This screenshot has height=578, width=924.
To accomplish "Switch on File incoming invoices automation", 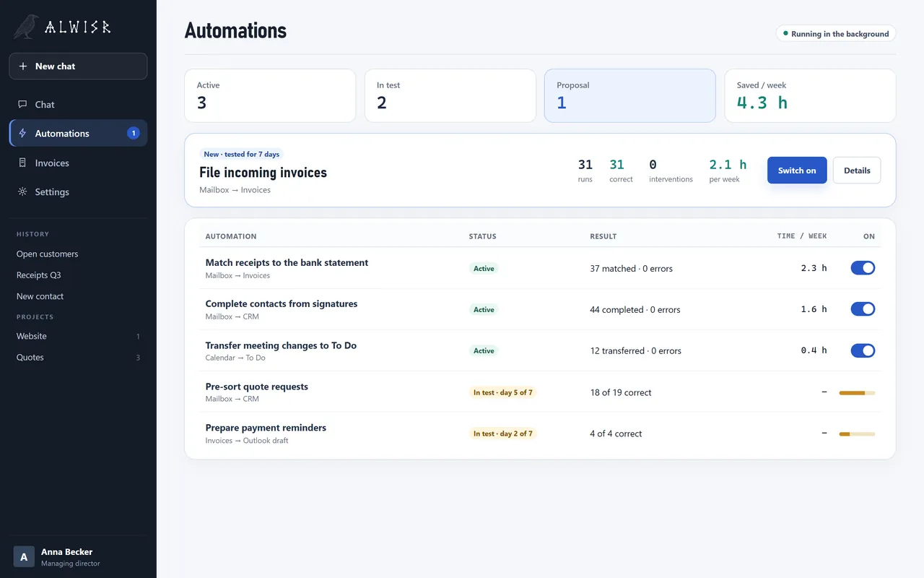I will pos(797,171).
